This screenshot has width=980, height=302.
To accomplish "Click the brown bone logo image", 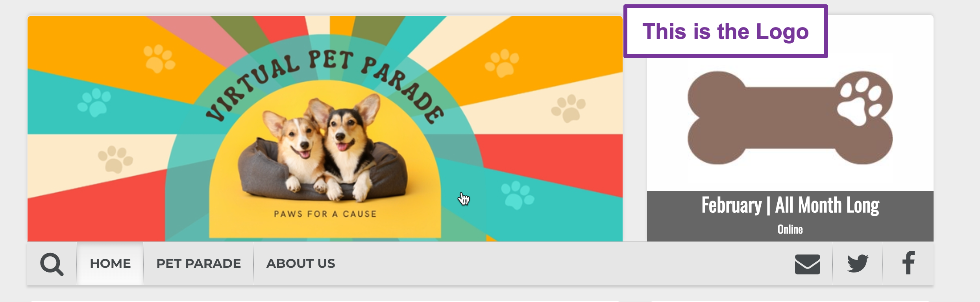I will (x=790, y=118).
